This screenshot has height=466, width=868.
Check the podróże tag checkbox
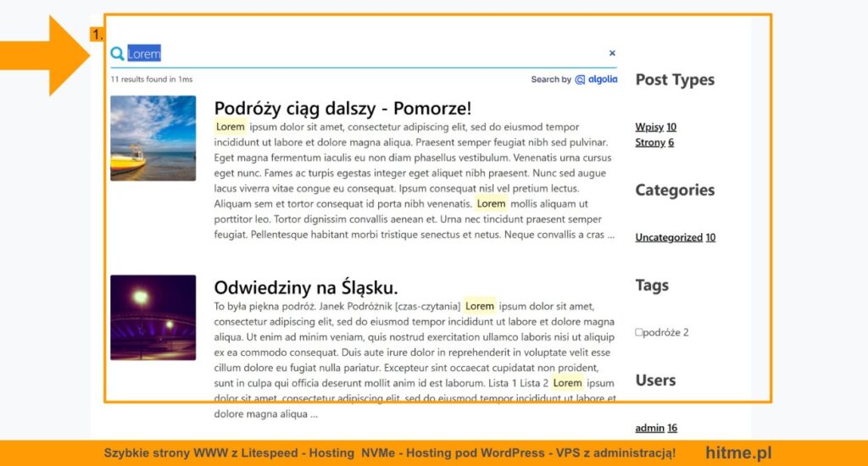(x=639, y=332)
